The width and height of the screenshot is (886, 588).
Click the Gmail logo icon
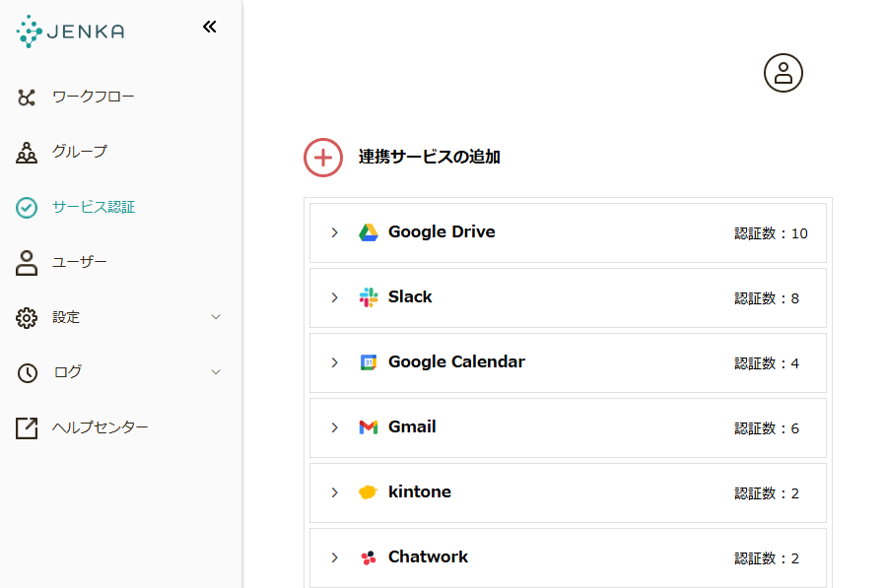pos(369,427)
